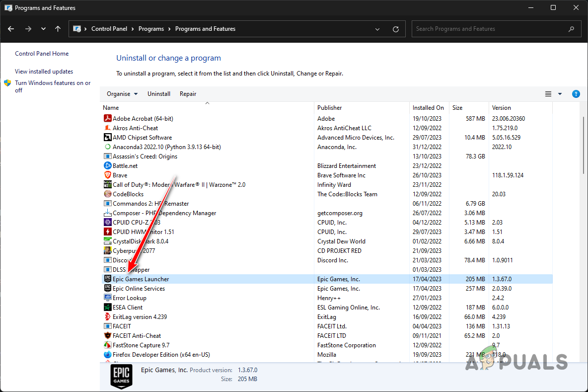Expand the More options view arrow
The image size is (588, 392).
coord(560,94)
